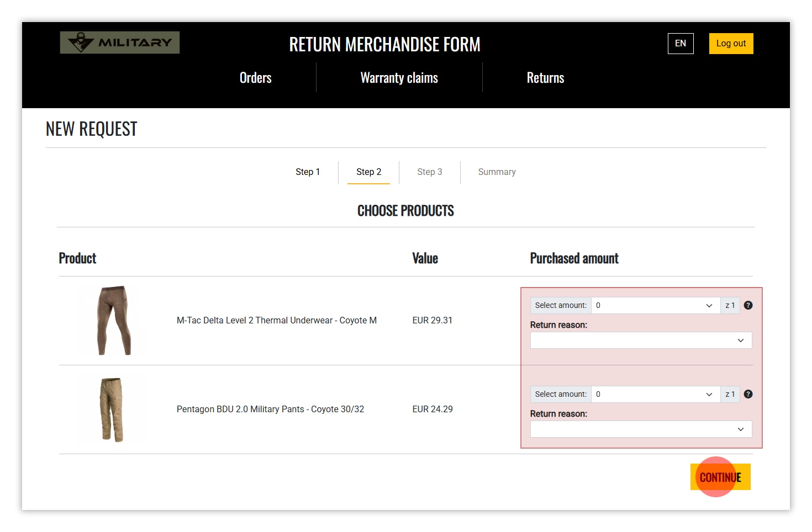Click the M-Tac Delta Level 2 product name

pyautogui.click(x=276, y=321)
